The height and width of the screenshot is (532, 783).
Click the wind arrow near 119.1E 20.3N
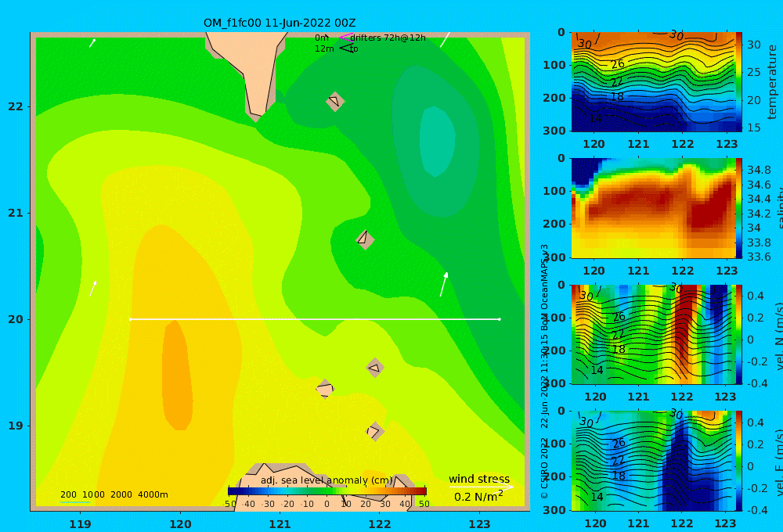point(93,289)
